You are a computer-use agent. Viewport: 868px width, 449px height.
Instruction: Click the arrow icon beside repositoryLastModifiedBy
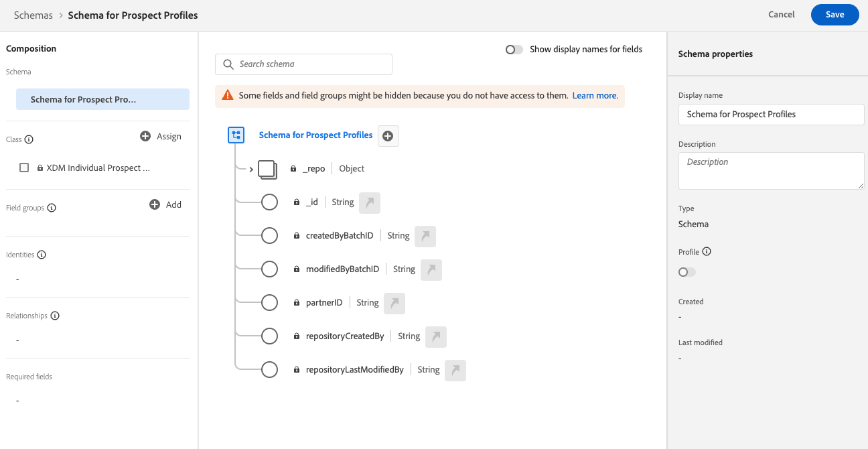coord(455,370)
